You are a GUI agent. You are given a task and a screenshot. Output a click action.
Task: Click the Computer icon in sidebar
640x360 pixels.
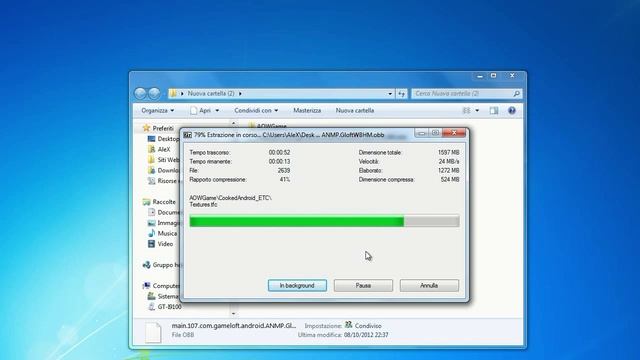147,286
